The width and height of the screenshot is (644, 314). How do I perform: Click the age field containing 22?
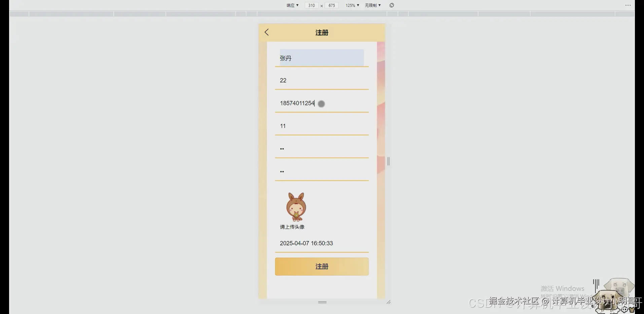(321, 80)
